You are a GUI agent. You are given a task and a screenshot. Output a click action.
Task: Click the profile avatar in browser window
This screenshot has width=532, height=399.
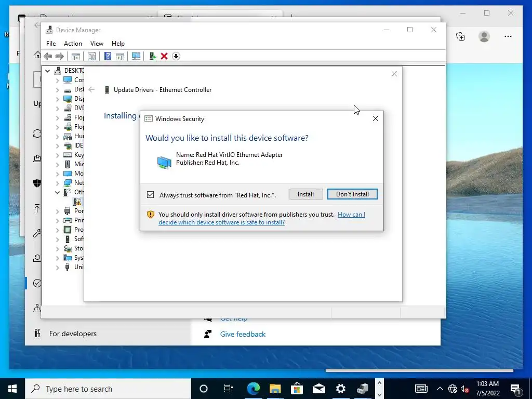pos(484,36)
